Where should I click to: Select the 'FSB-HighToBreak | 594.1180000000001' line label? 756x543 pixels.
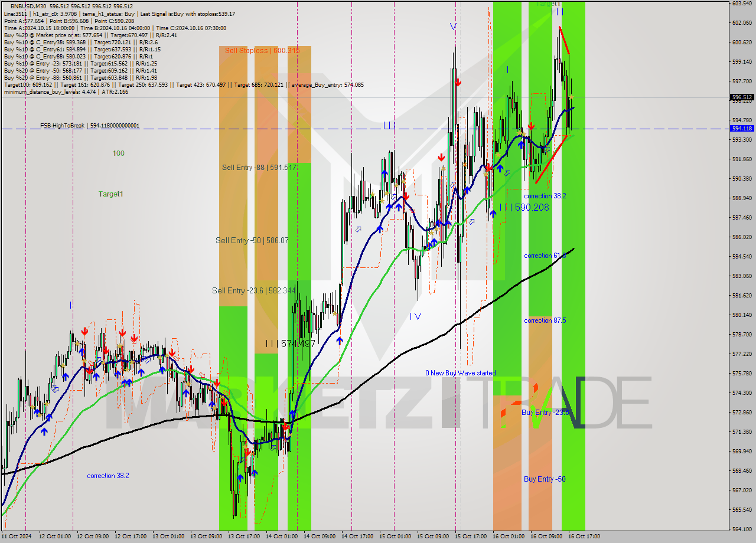coord(90,126)
